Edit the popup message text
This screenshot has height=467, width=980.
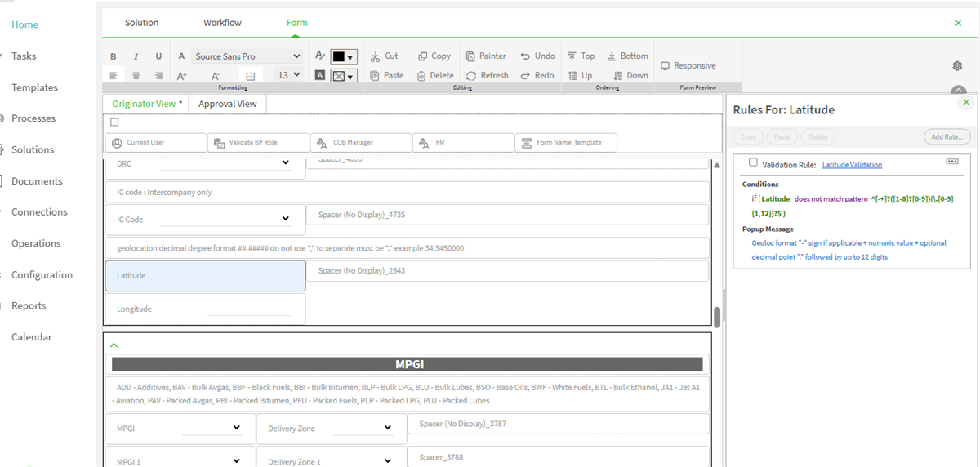click(x=849, y=250)
